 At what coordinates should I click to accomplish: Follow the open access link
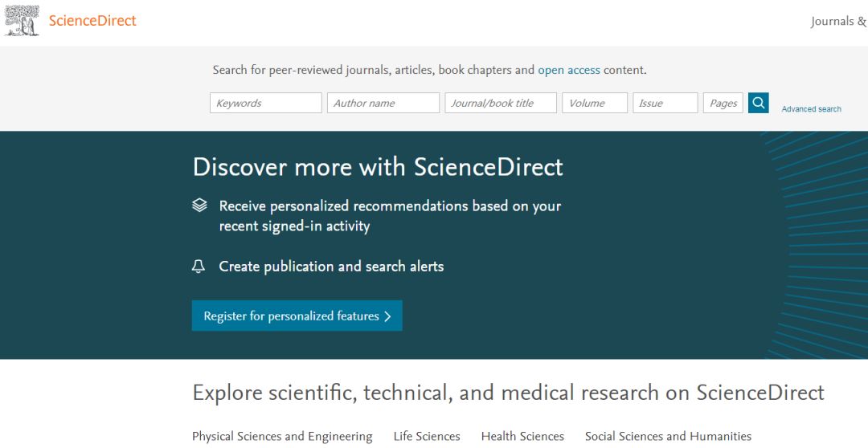(569, 70)
